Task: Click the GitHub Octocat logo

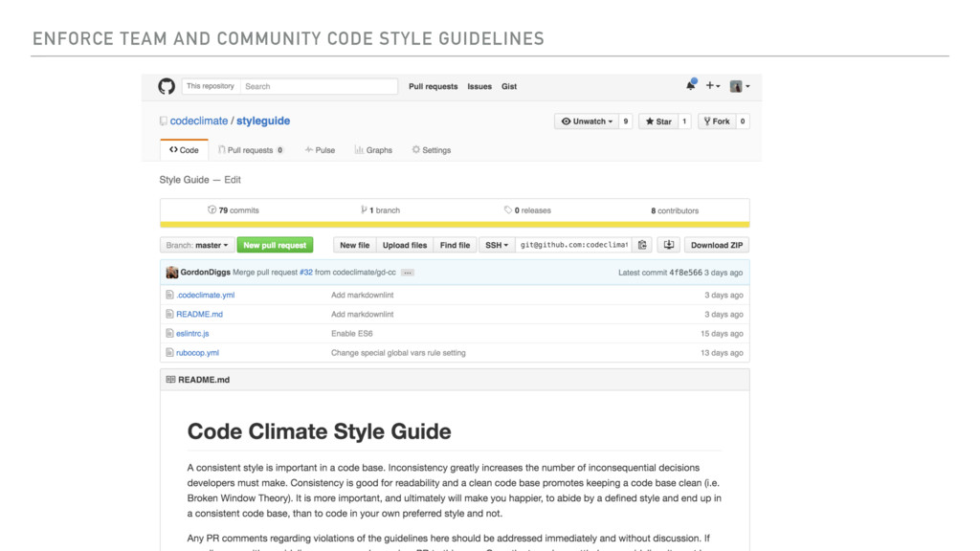Action: click(167, 86)
